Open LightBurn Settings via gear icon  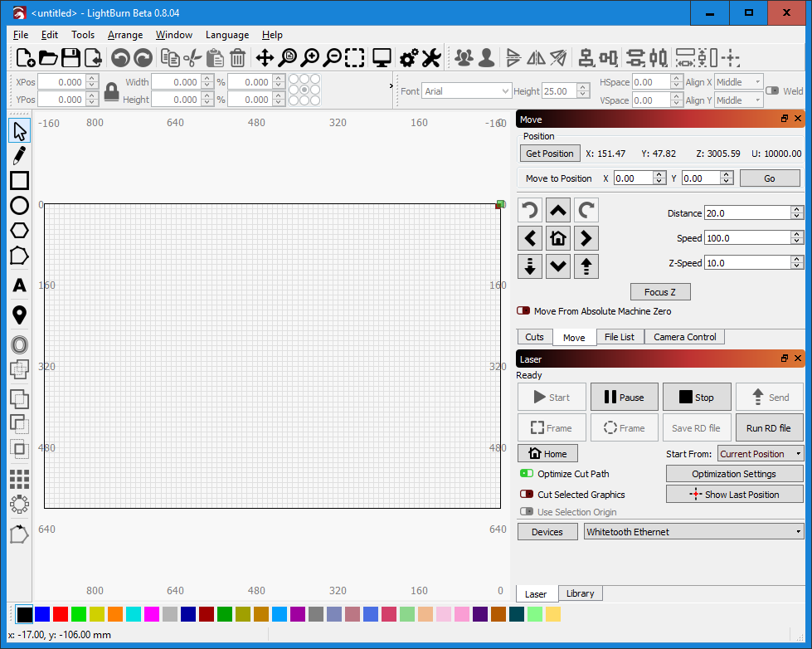point(407,58)
